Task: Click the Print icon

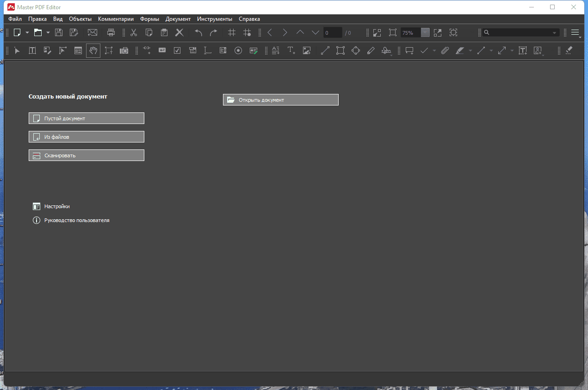Action: pyautogui.click(x=111, y=32)
